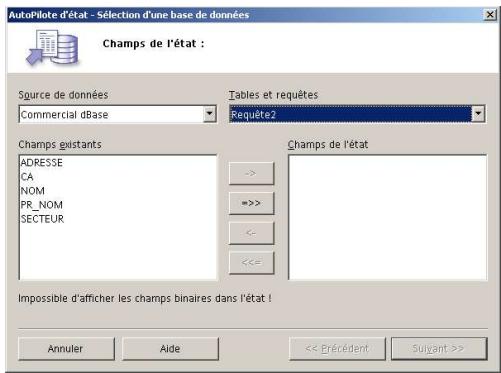Click the <- remove single field button
This screenshot has width=501, height=373.
click(x=251, y=233)
